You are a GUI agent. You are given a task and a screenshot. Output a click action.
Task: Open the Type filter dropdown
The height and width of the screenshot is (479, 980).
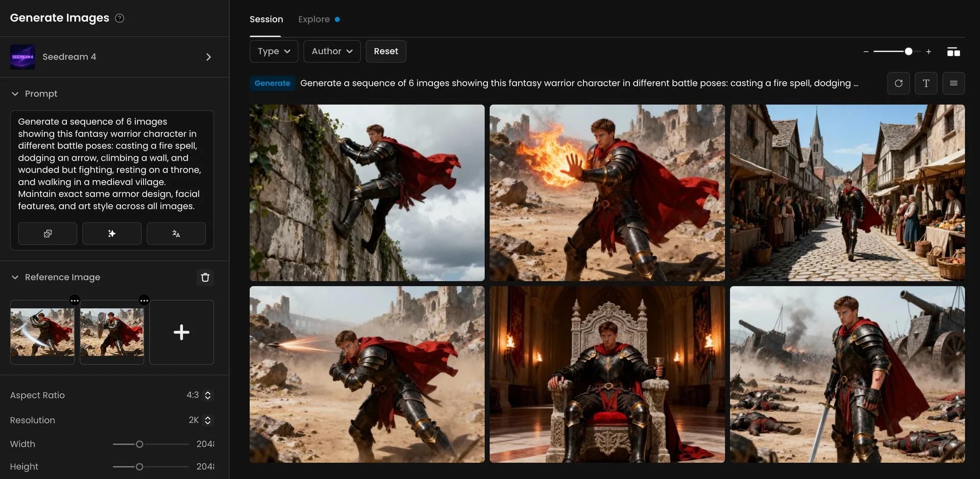click(x=274, y=51)
